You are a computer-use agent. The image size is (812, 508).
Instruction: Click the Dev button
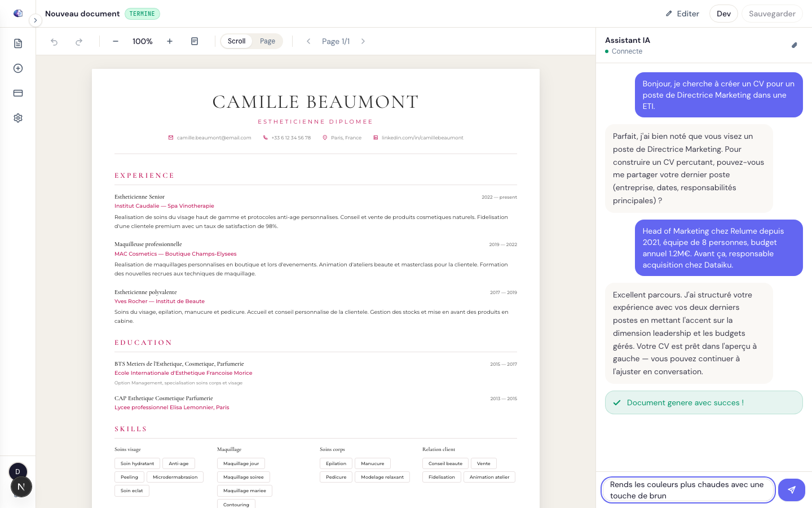tap(723, 14)
